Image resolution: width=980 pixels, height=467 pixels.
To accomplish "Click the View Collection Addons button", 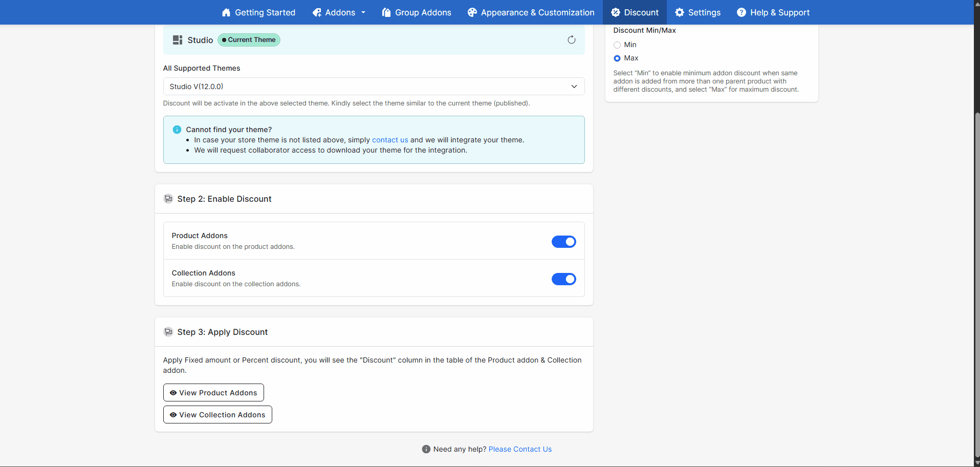I will point(217,415).
